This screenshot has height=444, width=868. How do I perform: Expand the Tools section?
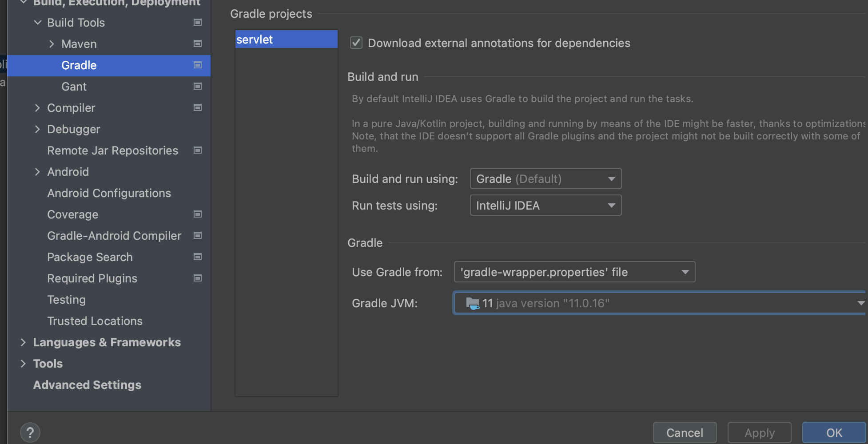pos(24,363)
